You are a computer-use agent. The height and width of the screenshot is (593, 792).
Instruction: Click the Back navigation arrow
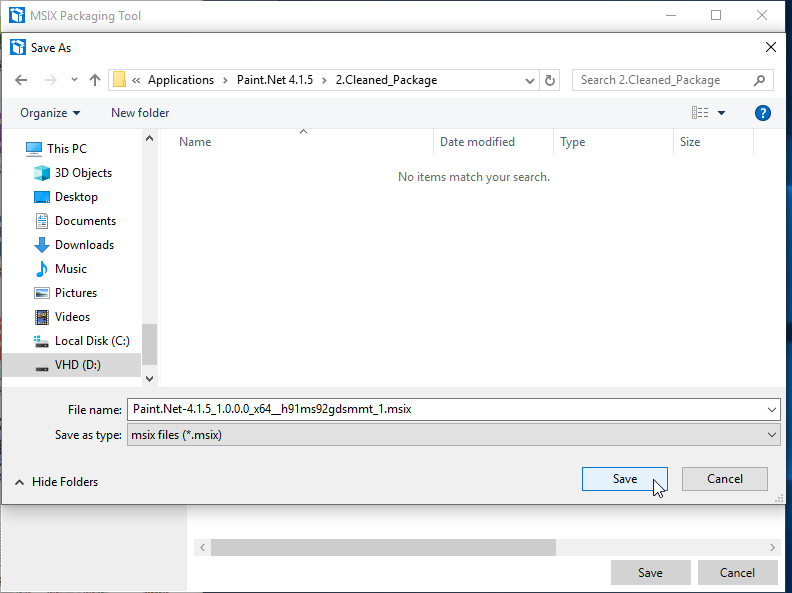point(21,80)
